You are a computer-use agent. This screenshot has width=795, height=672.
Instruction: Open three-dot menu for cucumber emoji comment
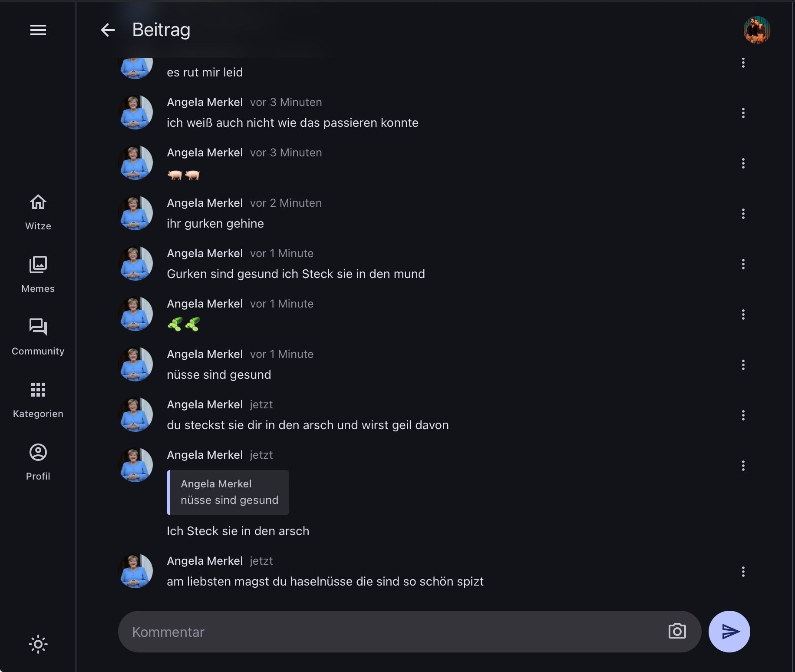pyautogui.click(x=743, y=314)
